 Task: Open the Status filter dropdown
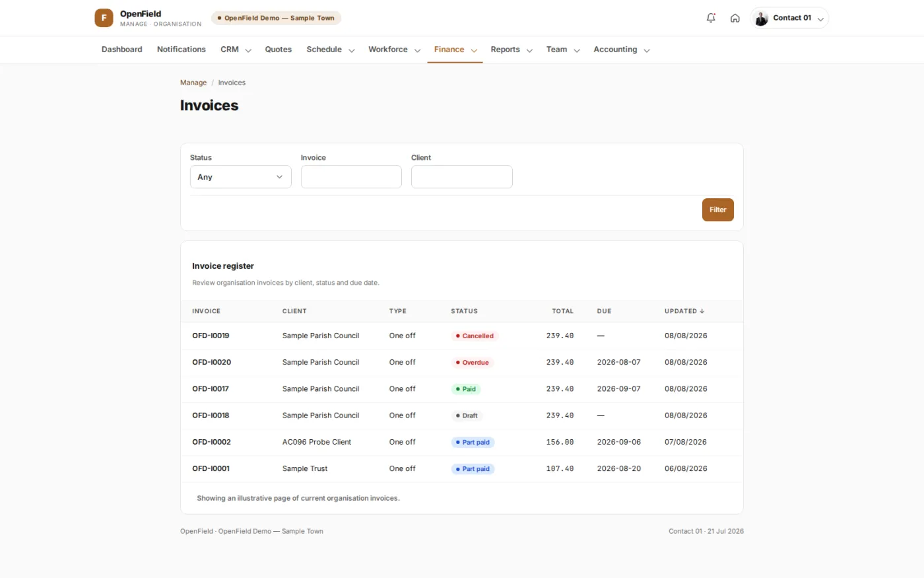241,177
